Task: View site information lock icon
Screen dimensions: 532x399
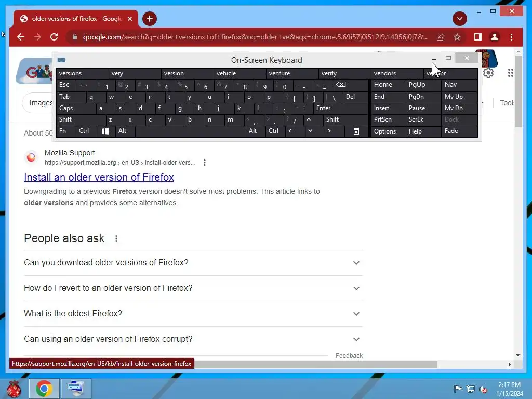Action: click(x=75, y=37)
